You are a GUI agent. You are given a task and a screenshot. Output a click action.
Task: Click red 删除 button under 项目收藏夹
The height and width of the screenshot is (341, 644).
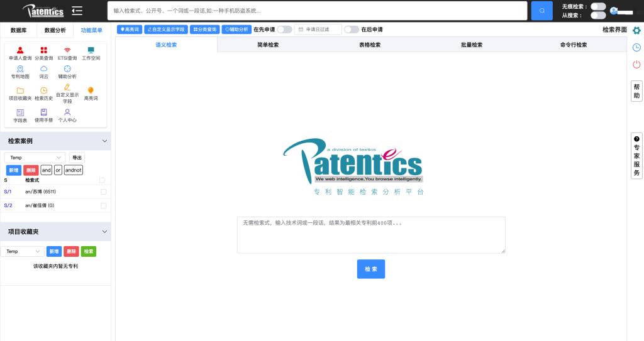72,252
